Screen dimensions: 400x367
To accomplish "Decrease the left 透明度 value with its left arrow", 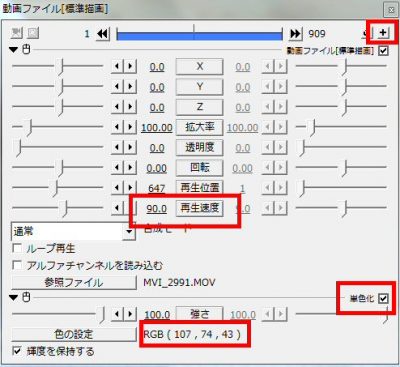I will pyautogui.click(x=117, y=147).
